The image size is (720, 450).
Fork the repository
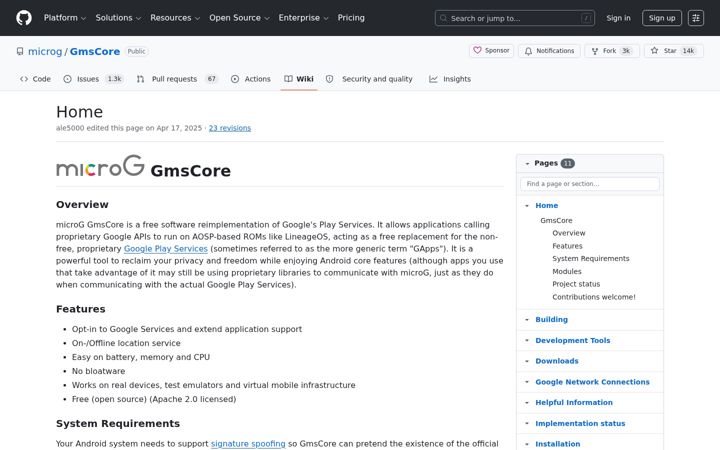click(612, 51)
